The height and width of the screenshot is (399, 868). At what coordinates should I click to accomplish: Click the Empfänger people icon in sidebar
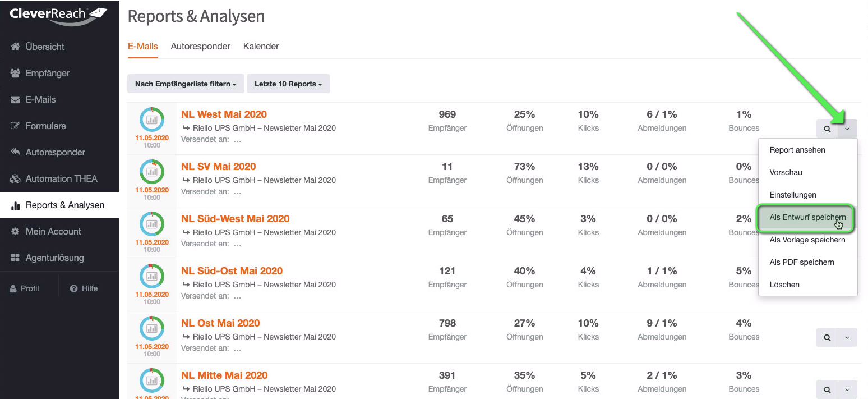pos(16,73)
